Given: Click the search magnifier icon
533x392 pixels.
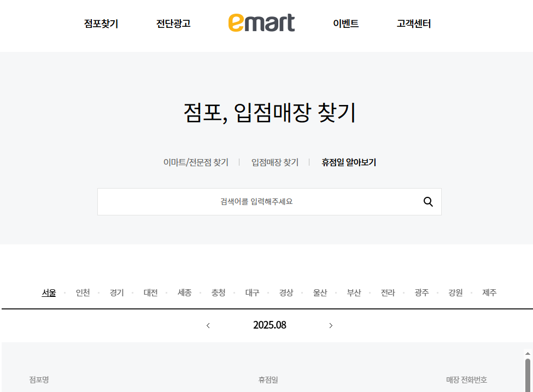Looking at the screenshot, I should point(428,202).
